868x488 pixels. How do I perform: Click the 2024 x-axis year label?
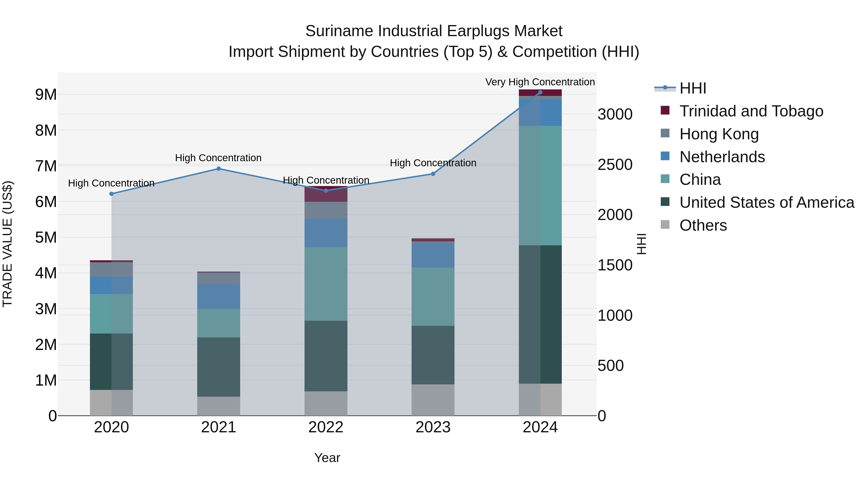[x=540, y=427]
